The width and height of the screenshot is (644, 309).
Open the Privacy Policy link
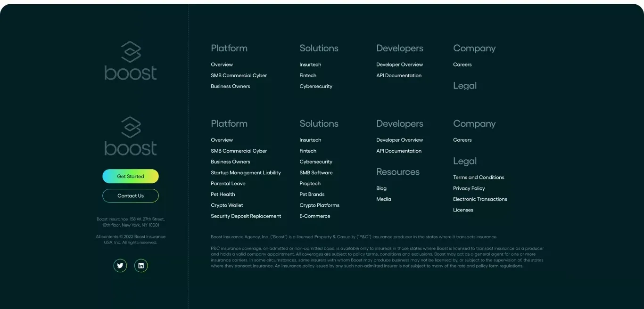(x=469, y=188)
